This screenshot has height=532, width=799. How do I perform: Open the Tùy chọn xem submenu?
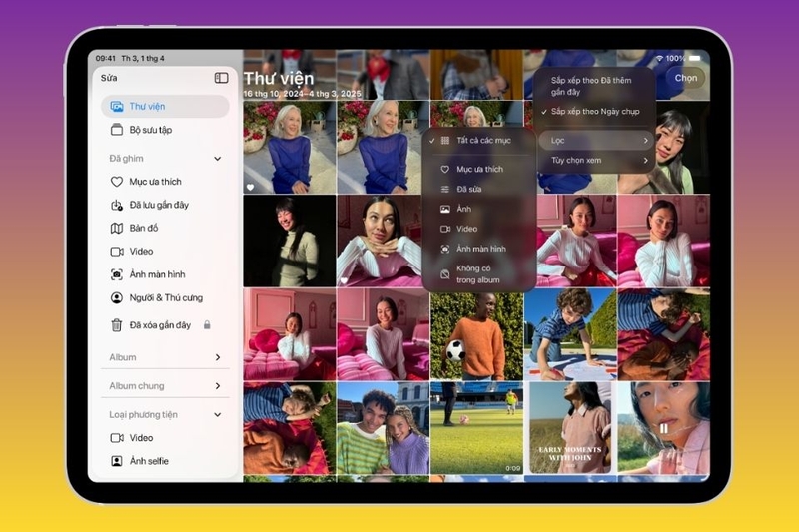tap(595, 161)
